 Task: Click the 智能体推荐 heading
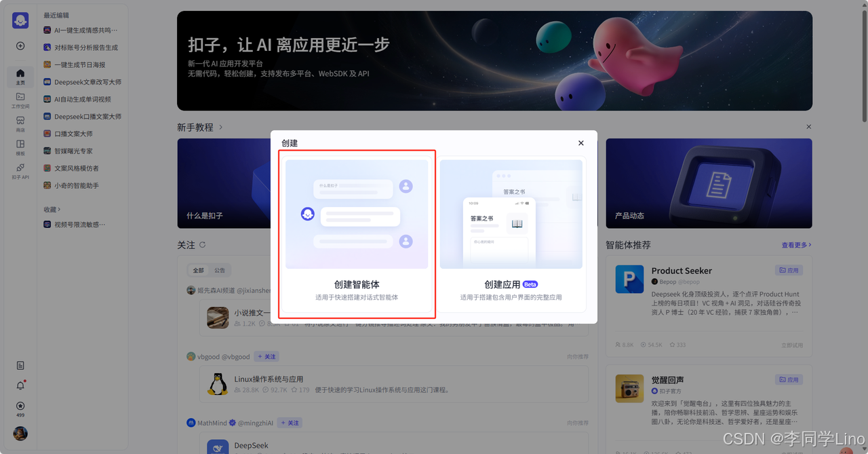pos(628,245)
